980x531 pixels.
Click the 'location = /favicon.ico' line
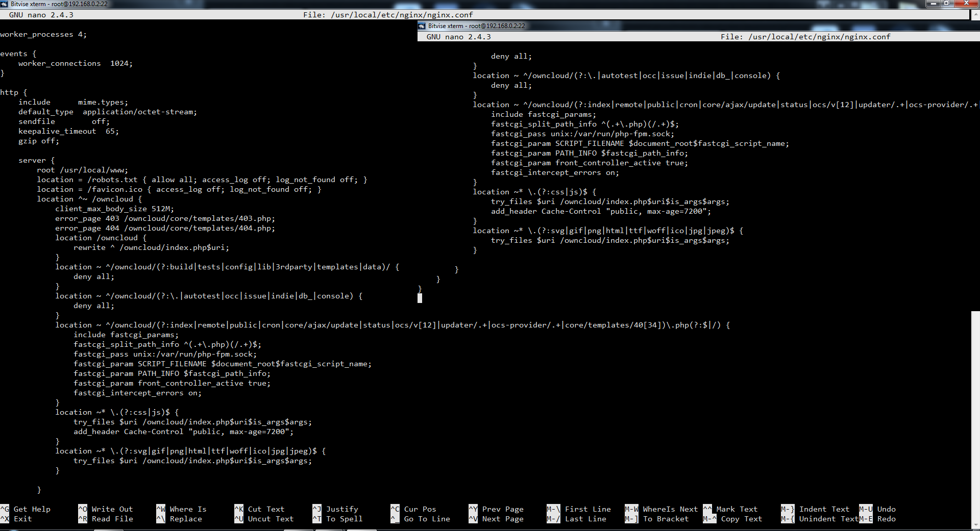[x=179, y=189]
